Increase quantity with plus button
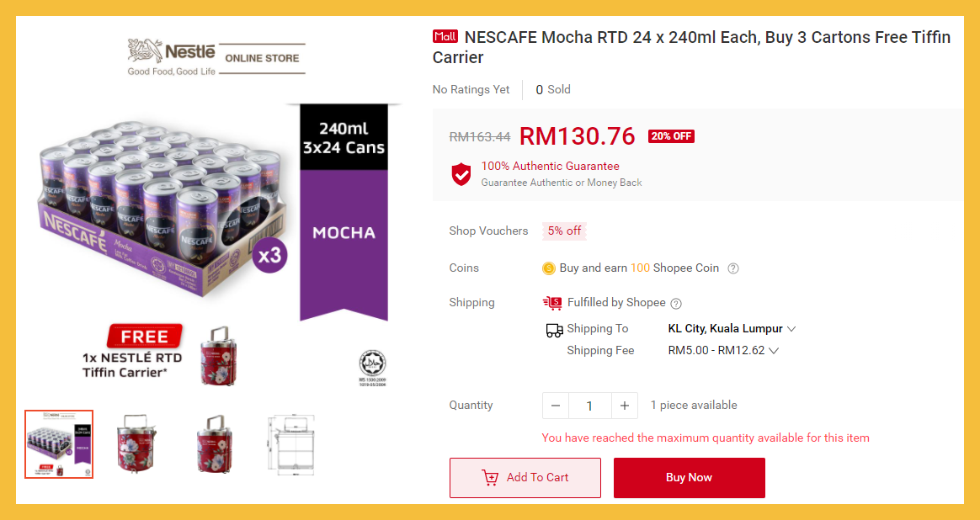 coord(624,406)
